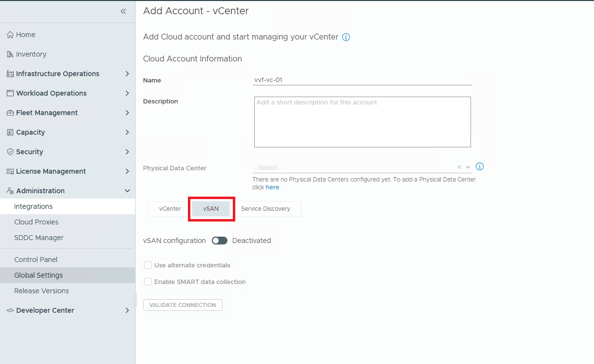Screen dimensions: 594x364
Task: Expand Infrastructure Operations menu chevron
Action: click(x=127, y=74)
